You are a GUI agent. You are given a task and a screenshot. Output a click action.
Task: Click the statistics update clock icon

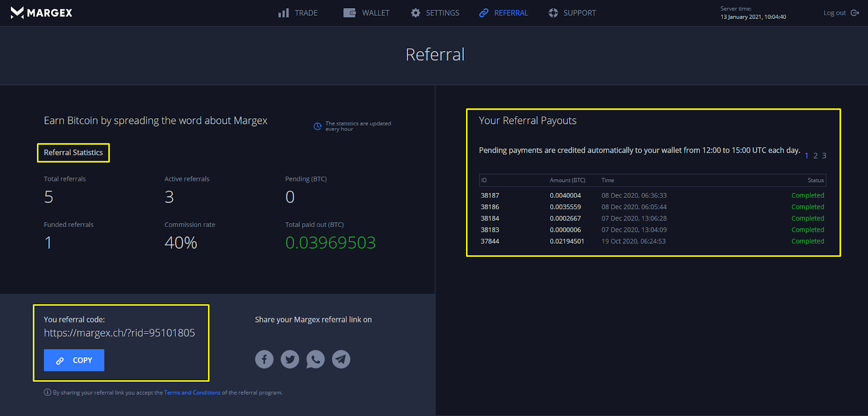pos(318,127)
